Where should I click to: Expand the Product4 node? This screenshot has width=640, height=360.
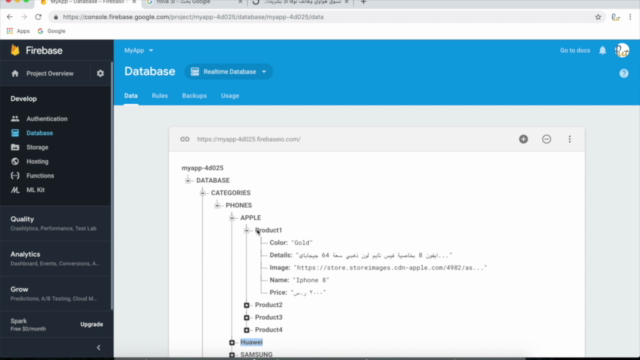(x=247, y=330)
